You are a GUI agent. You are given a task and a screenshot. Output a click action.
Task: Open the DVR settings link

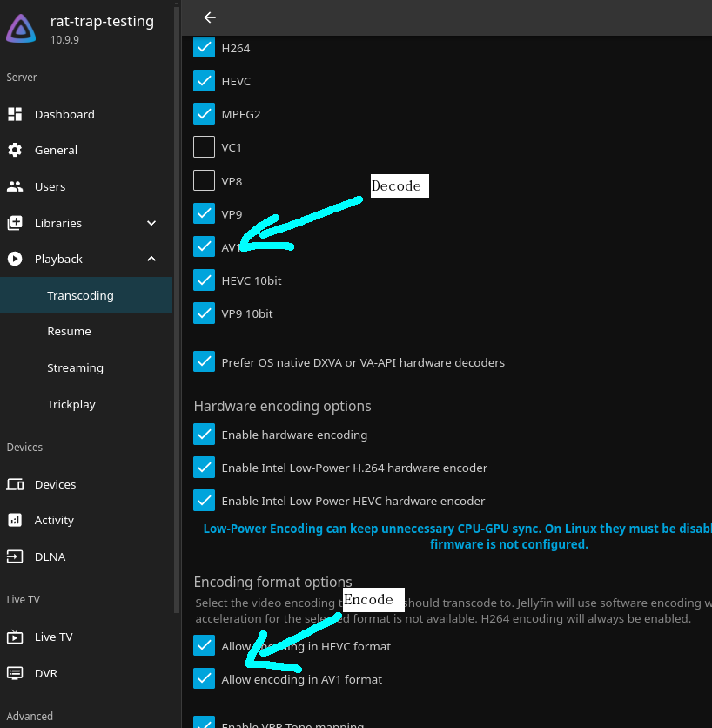pyautogui.click(x=45, y=673)
